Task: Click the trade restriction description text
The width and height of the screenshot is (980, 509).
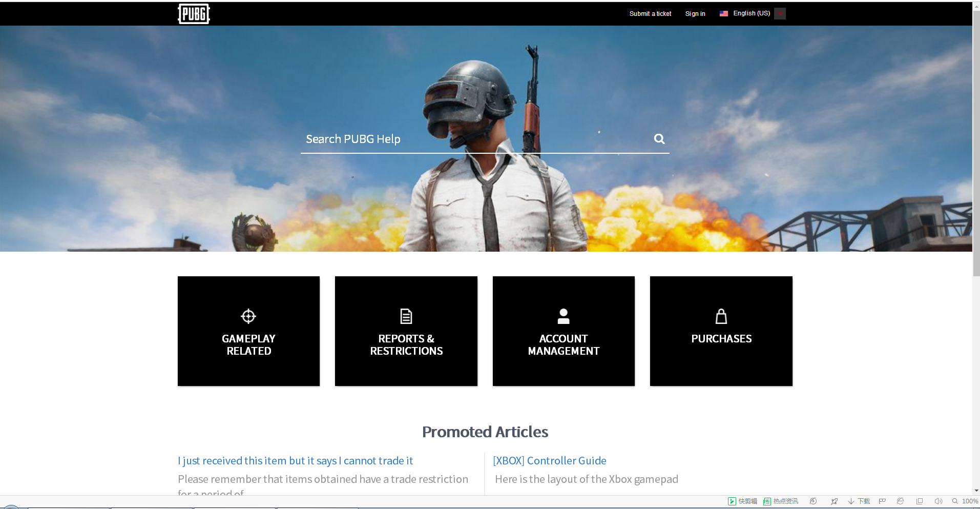Action: (x=323, y=484)
